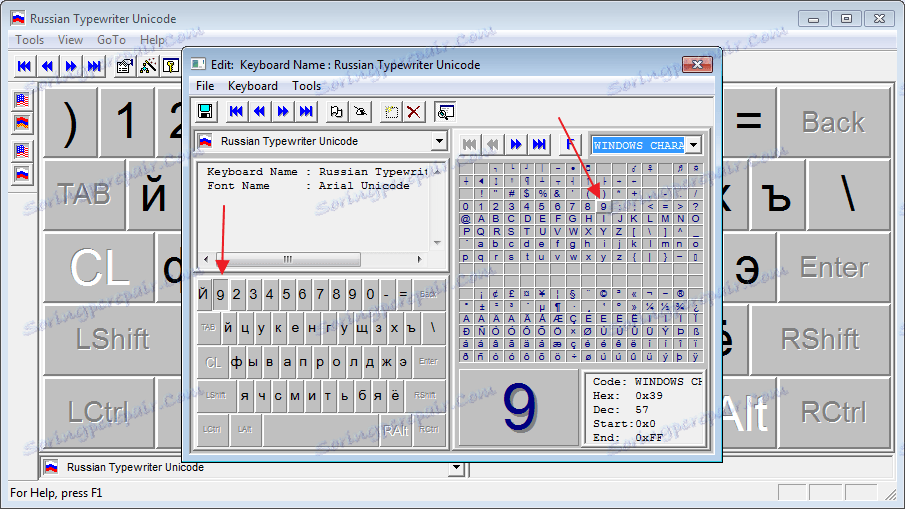The height and width of the screenshot is (509, 905).
Task: Click the crossed-out key icon in Edit toolbar
Action: (x=361, y=111)
